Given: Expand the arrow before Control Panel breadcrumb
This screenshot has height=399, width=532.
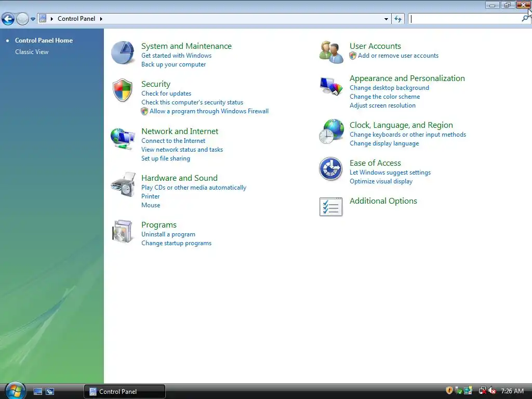Looking at the screenshot, I should [52, 19].
